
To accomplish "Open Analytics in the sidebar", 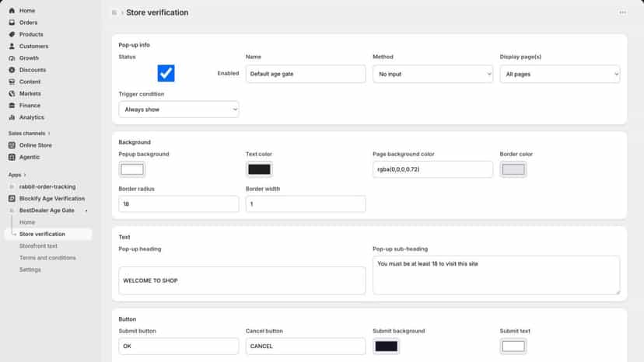I will 32,117.
